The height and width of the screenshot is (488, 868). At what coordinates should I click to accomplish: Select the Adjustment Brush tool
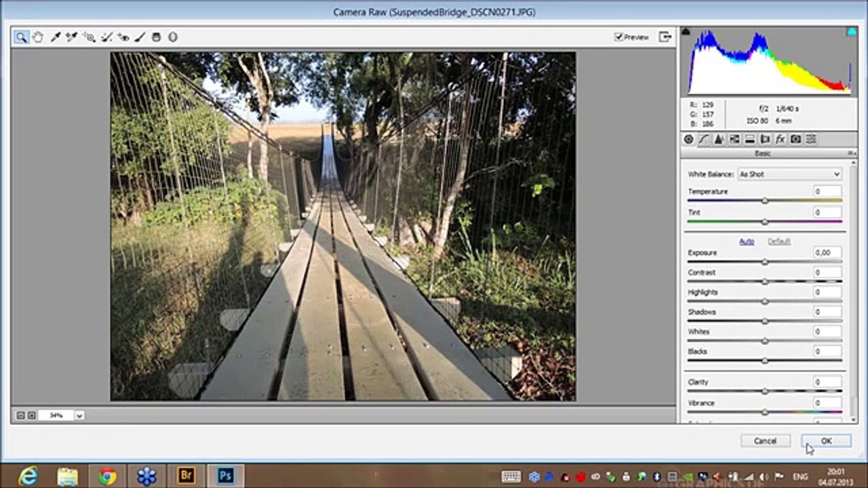tap(140, 37)
